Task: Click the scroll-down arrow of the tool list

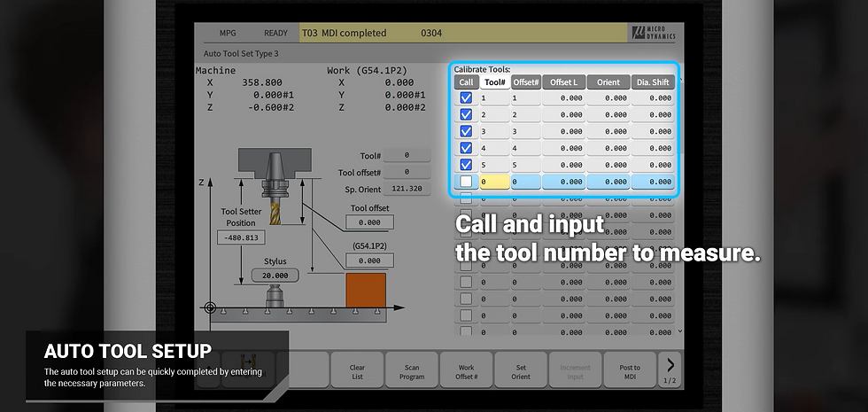Action: (x=680, y=331)
